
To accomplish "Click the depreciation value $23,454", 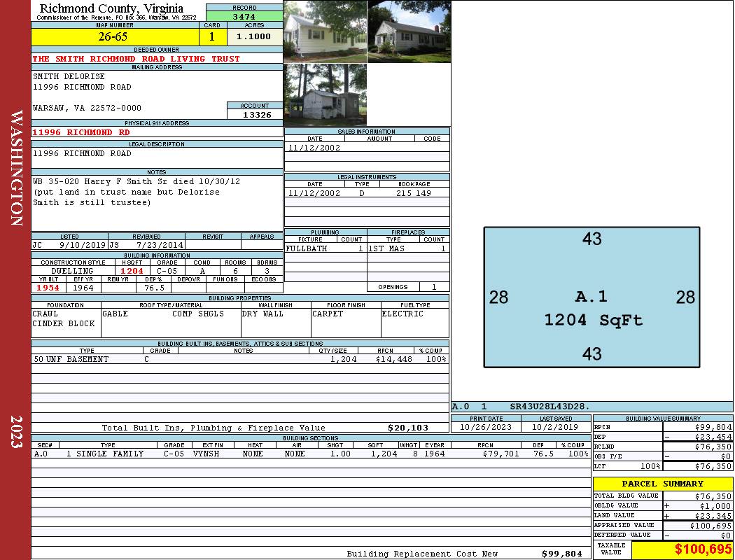I will point(713,437).
